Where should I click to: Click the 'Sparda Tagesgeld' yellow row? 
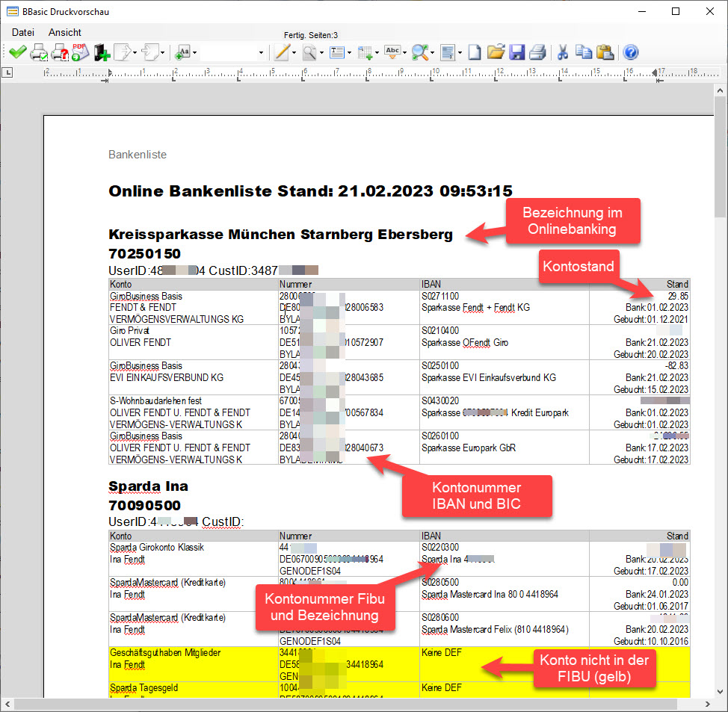[399, 690]
